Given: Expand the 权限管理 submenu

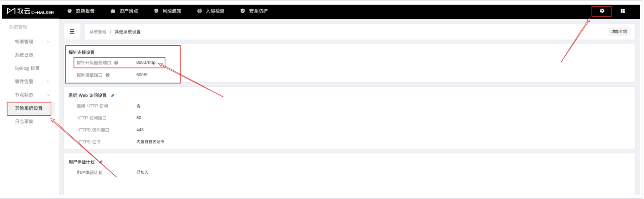Looking at the screenshot, I should [48, 42].
